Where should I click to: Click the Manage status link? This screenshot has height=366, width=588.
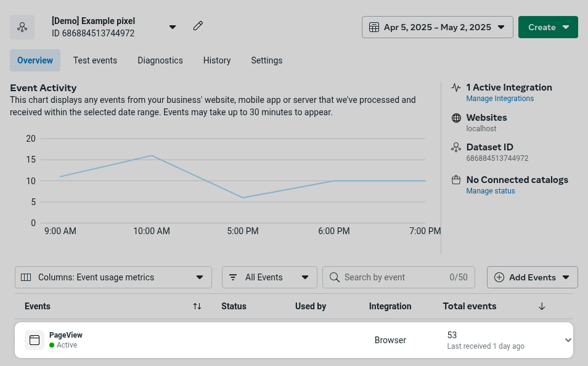point(491,191)
